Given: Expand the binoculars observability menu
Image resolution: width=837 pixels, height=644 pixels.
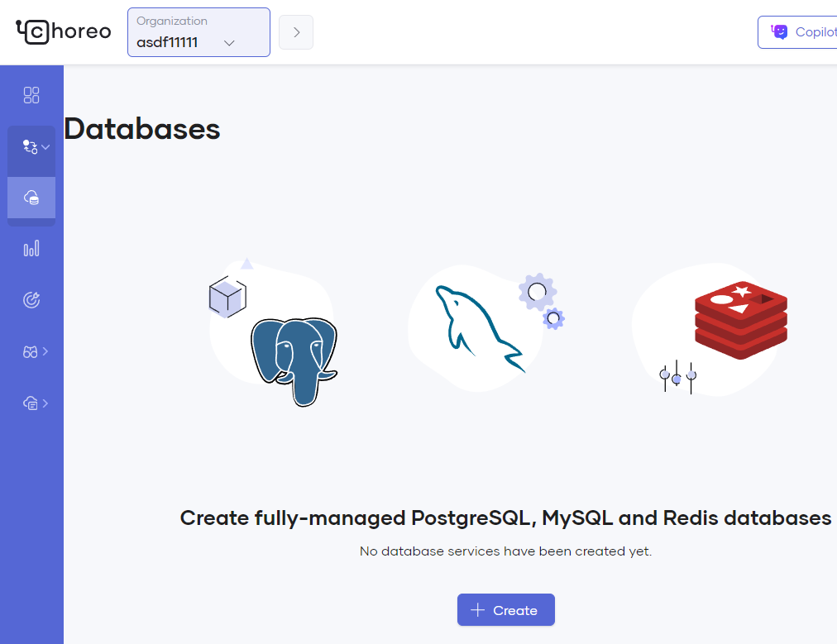Looking at the screenshot, I should click(x=36, y=351).
